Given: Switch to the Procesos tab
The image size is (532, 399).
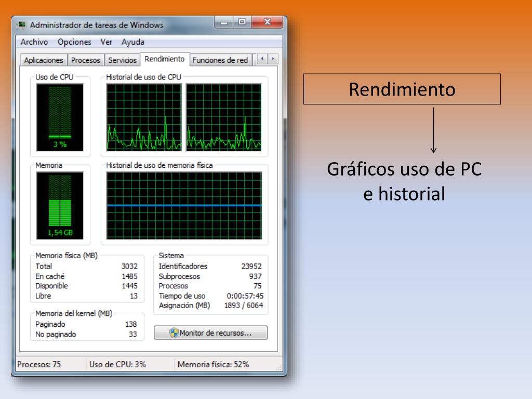Looking at the screenshot, I should [x=86, y=60].
